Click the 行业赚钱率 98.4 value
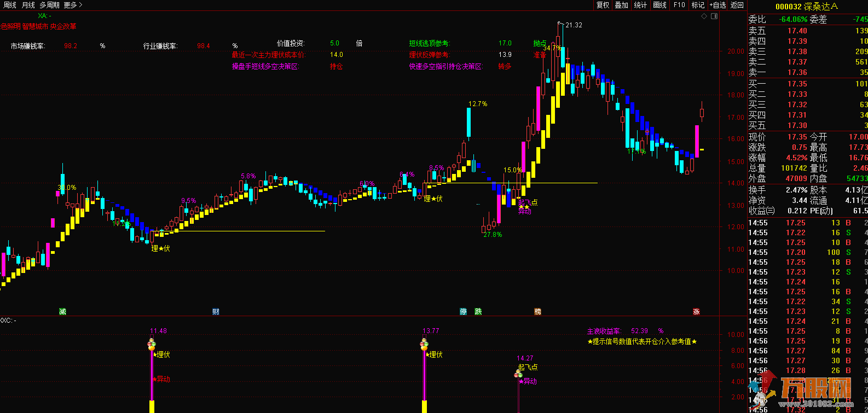Image resolution: width=868 pixels, height=413 pixels. [204, 46]
